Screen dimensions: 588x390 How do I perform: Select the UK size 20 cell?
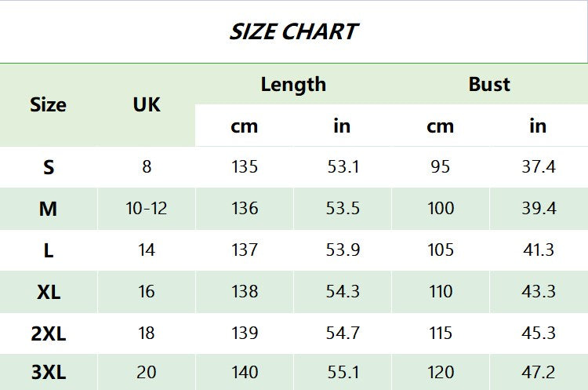tap(146, 373)
